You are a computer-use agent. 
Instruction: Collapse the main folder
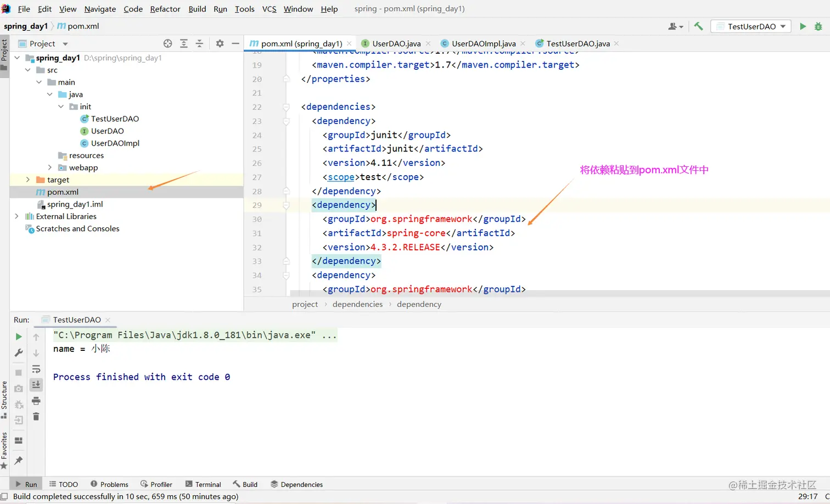(39, 82)
